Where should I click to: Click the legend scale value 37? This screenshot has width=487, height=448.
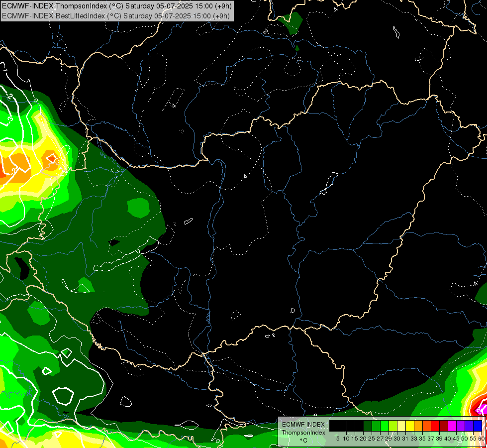click(431, 439)
